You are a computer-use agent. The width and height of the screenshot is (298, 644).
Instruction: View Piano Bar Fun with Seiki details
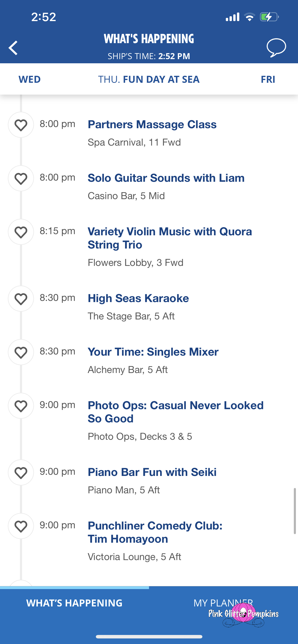152,472
